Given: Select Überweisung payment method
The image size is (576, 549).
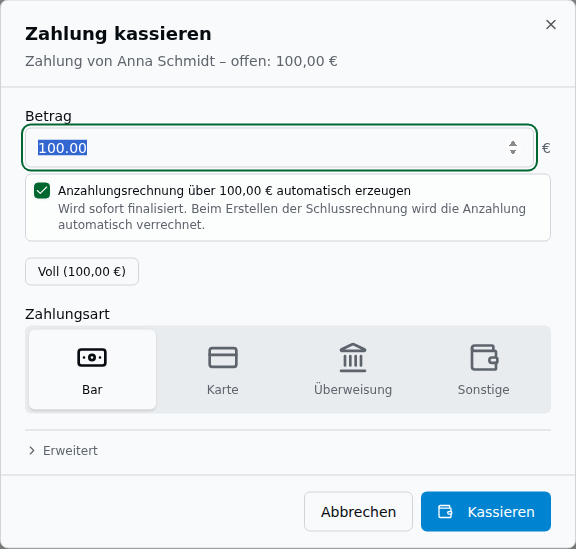Looking at the screenshot, I should pos(353,369).
